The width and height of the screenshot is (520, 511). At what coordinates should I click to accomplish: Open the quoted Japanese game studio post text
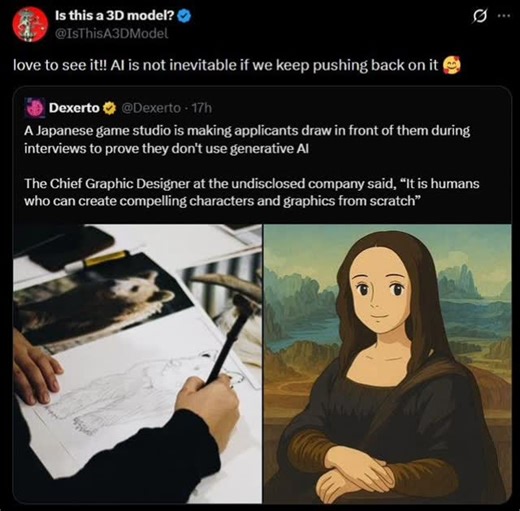[x=247, y=139]
